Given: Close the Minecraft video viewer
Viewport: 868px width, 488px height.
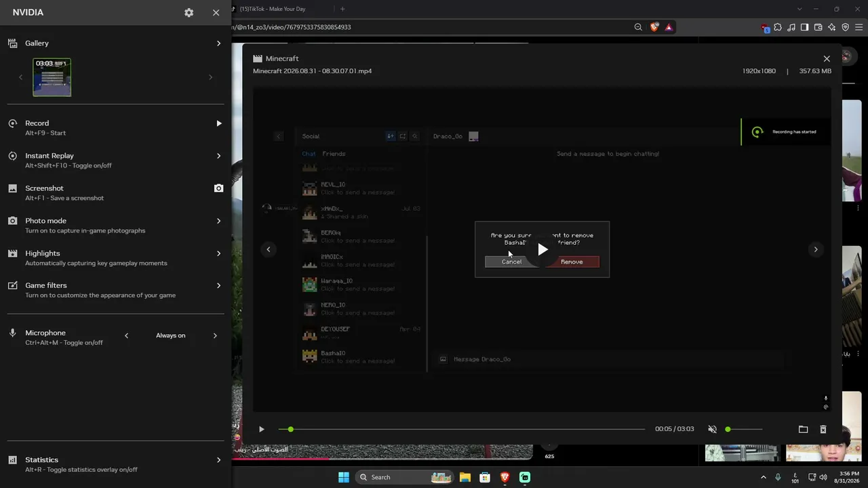Looking at the screenshot, I should (x=827, y=59).
